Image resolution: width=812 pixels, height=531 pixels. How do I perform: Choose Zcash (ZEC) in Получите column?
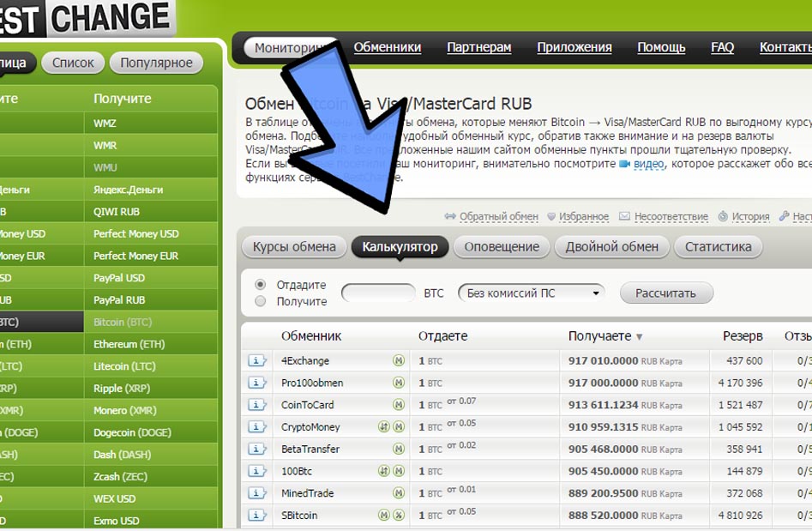click(x=151, y=477)
